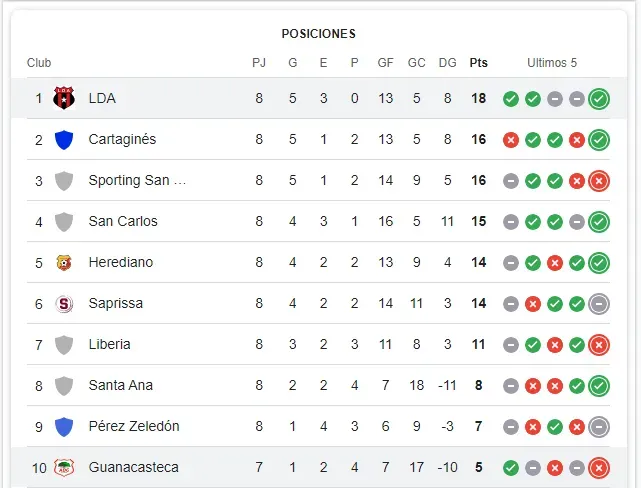The width and height of the screenshot is (641, 488).
Task: Click Guanacasteca's first green win icon
Action: coord(511,467)
